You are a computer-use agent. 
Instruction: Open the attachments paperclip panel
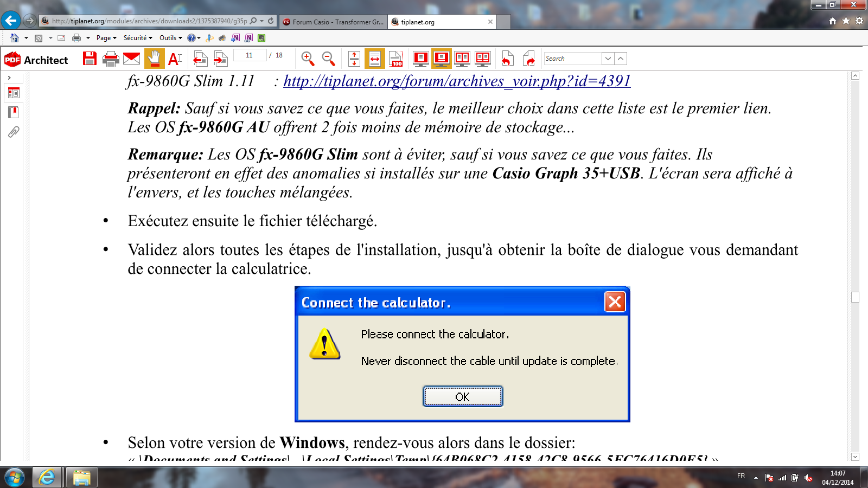[x=14, y=132]
